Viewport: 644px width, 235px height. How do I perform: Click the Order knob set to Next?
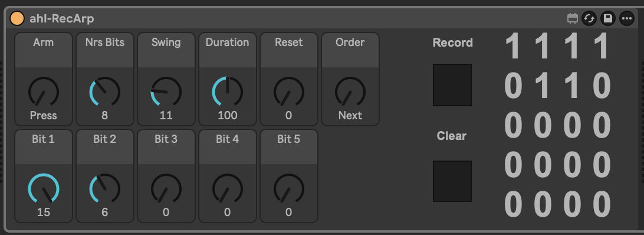pos(350,92)
